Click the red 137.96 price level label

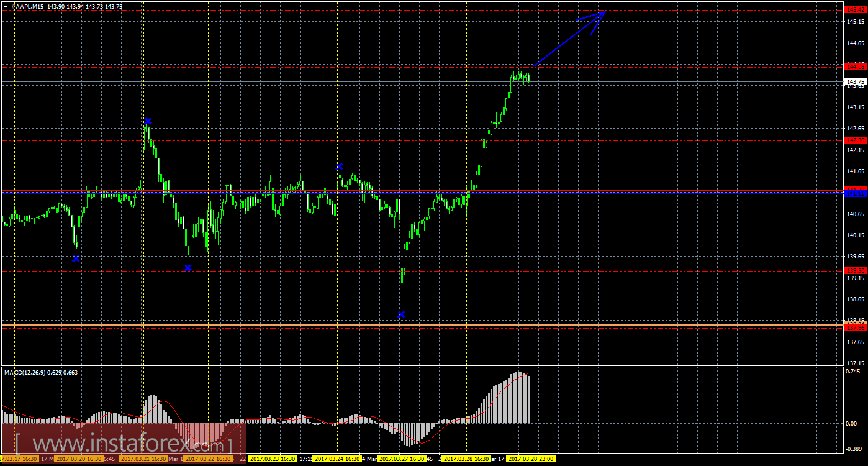(856, 328)
